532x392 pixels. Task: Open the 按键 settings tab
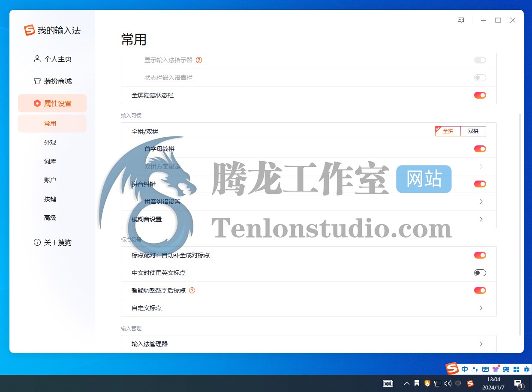pyautogui.click(x=50, y=199)
